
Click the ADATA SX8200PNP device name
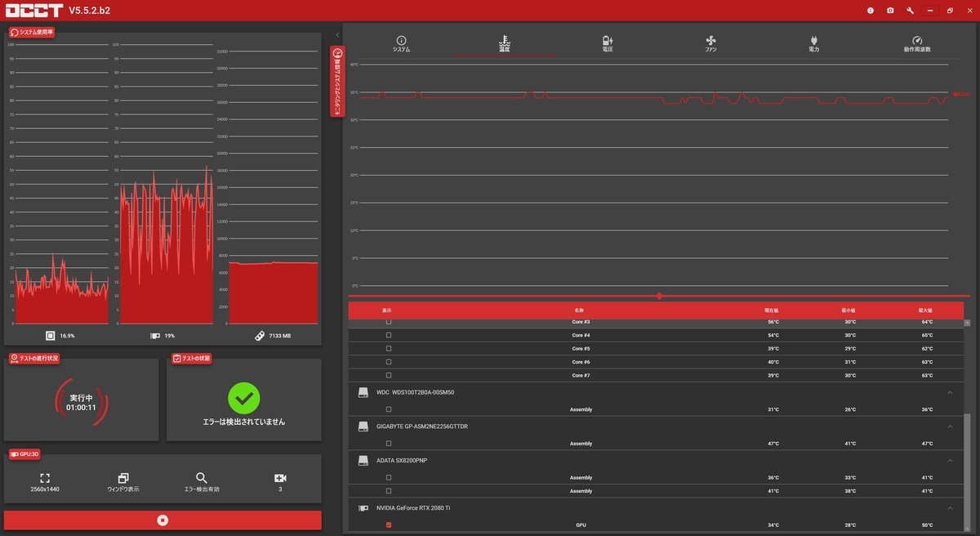coord(402,460)
